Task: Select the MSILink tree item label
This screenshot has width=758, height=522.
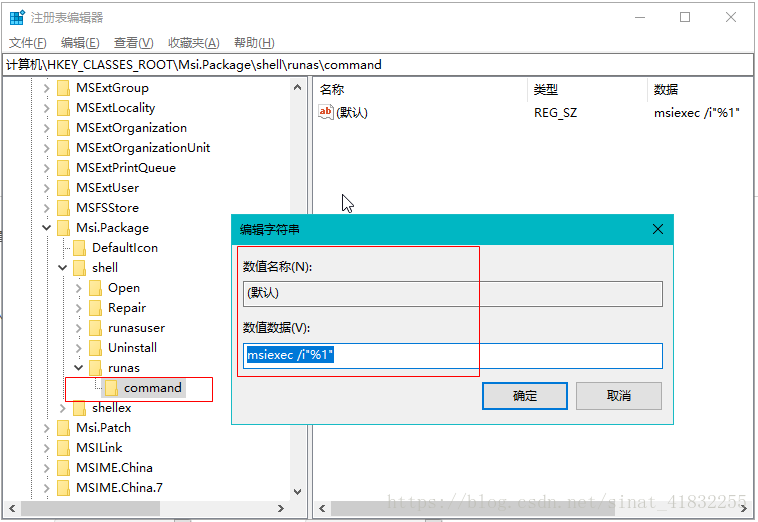Action: [x=99, y=448]
